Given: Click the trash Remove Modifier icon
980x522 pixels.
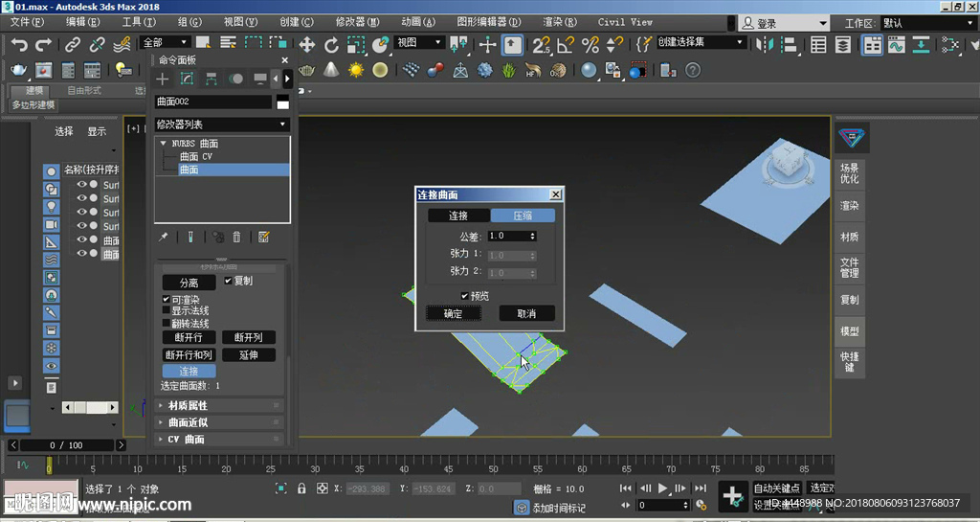Looking at the screenshot, I should [237, 237].
